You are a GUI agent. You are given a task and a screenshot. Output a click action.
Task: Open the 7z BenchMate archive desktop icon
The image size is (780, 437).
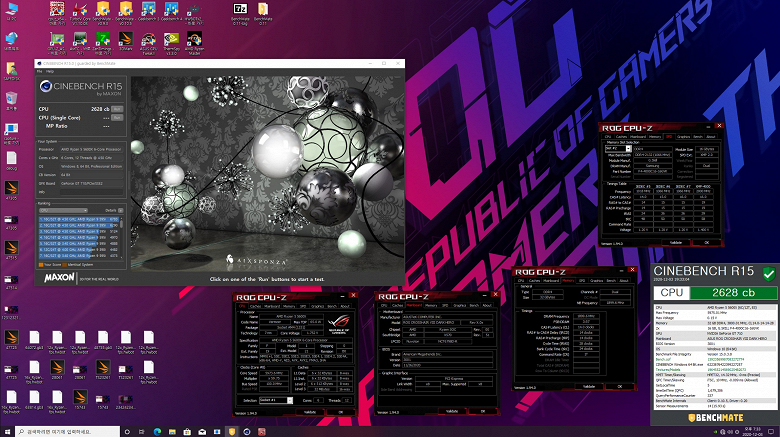[x=240, y=9]
